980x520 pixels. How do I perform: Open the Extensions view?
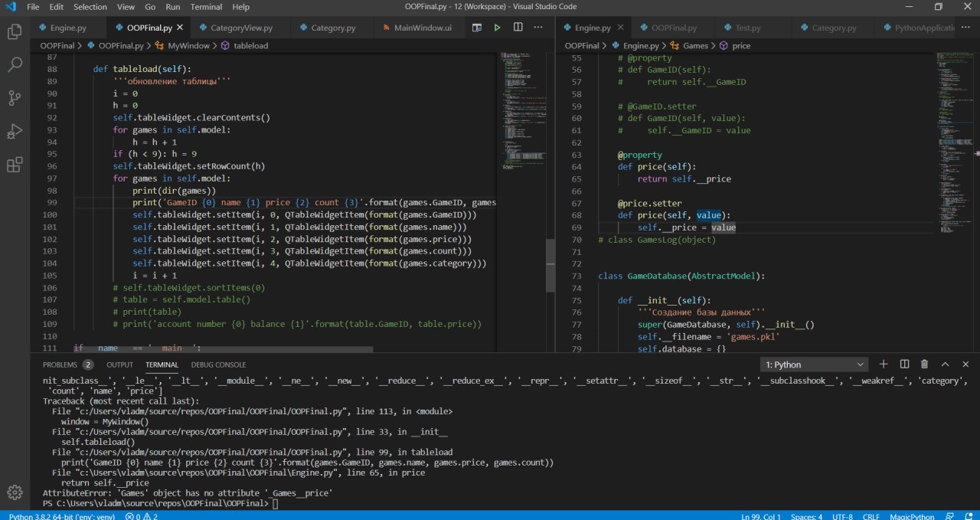15,165
